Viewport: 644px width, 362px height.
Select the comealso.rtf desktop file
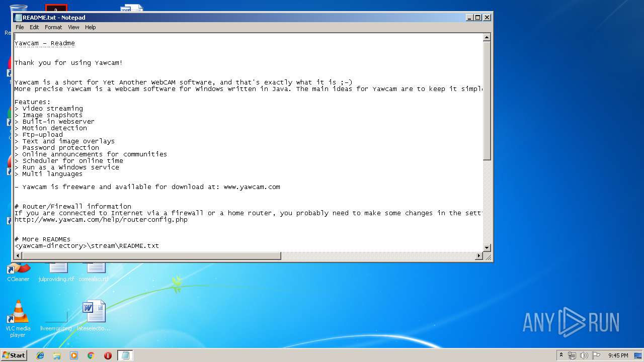pos(94,273)
